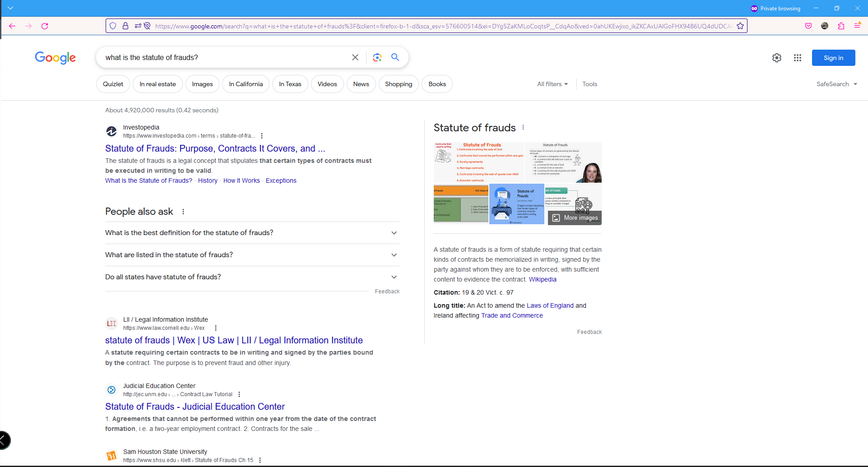Open the Exceptions sitelink
The image size is (868, 467).
(x=281, y=180)
